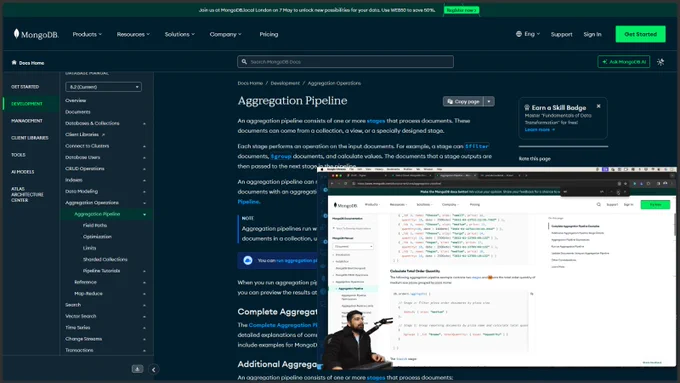Image resolution: width=680 pixels, height=383 pixels.
Task: Click the Ask MongoDB AI button
Action: coord(624,62)
